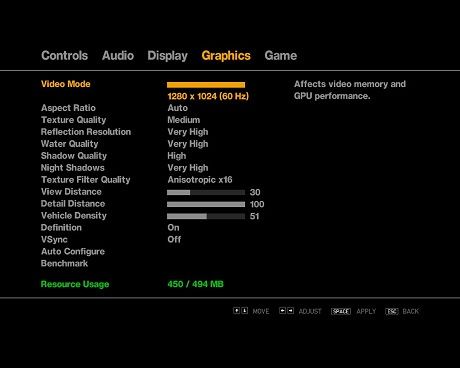The height and width of the screenshot is (368, 460).
Task: Click the right arrow key icon for Adjust
Action: [291, 311]
